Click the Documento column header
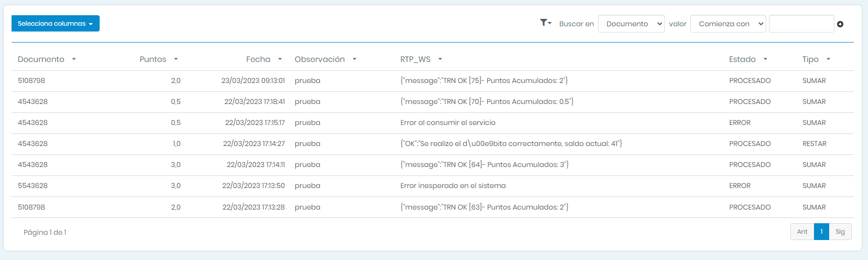868x260 pixels. (x=41, y=59)
